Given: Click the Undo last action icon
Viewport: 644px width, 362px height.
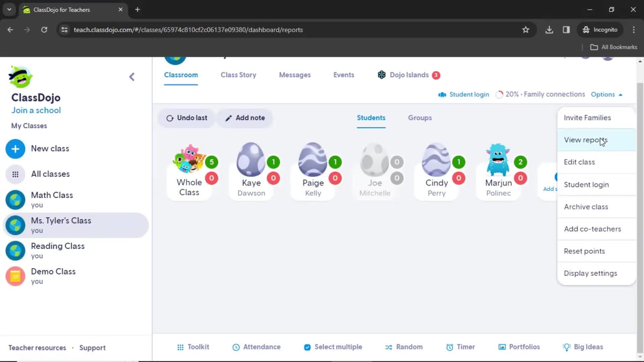Looking at the screenshot, I should click(x=170, y=117).
